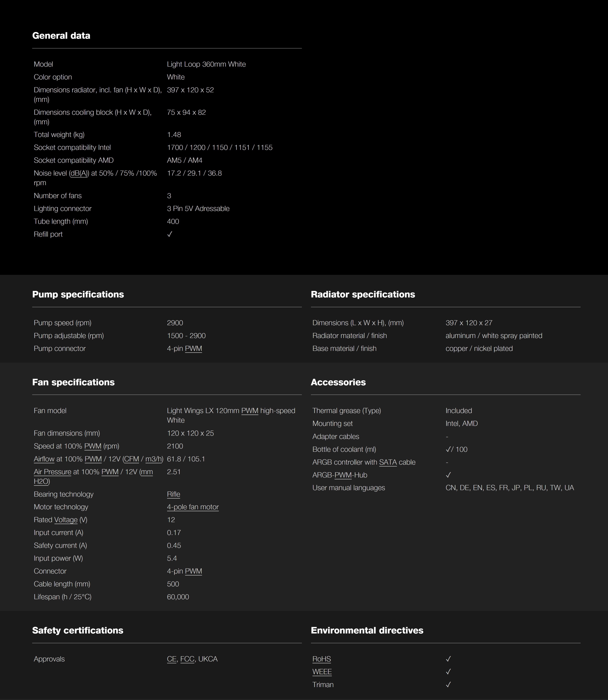Image resolution: width=608 pixels, height=700 pixels.
Task: Select the Fan specifications heading
Action: [x=73, y=382]
